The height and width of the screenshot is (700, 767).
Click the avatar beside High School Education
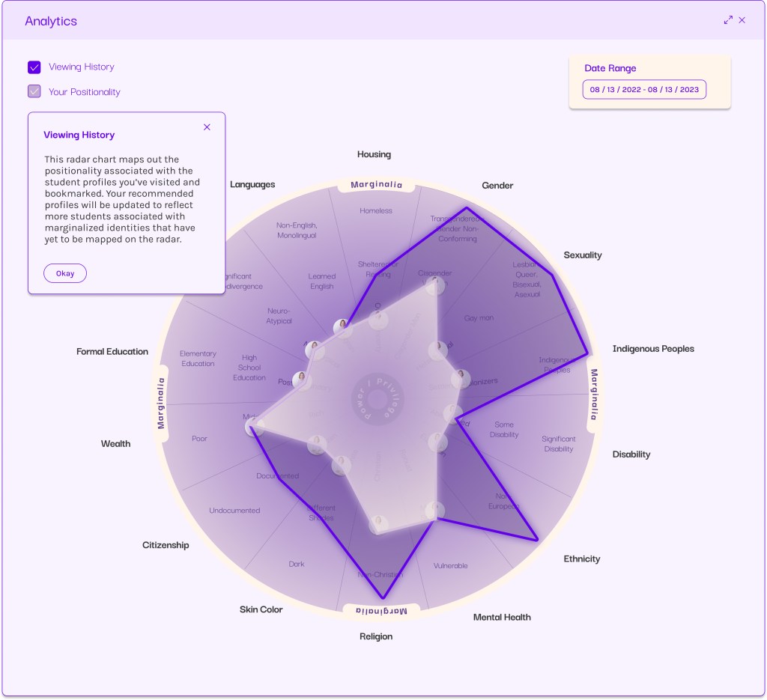coord(303,379)
